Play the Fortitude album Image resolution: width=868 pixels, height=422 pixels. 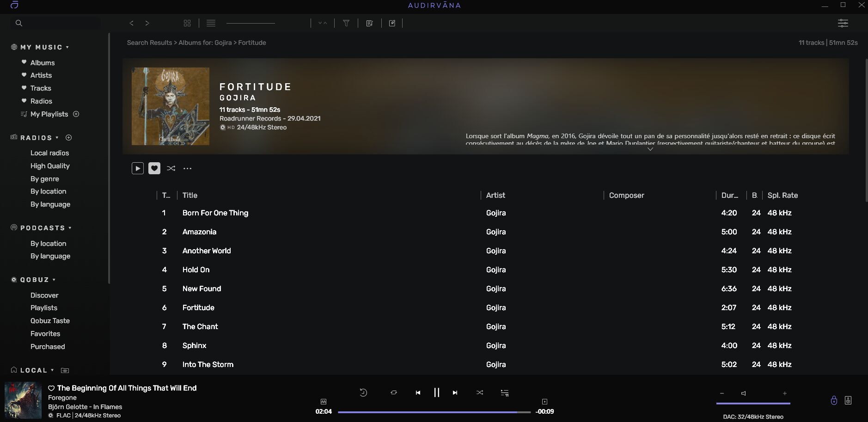click(x=138, y=168)
